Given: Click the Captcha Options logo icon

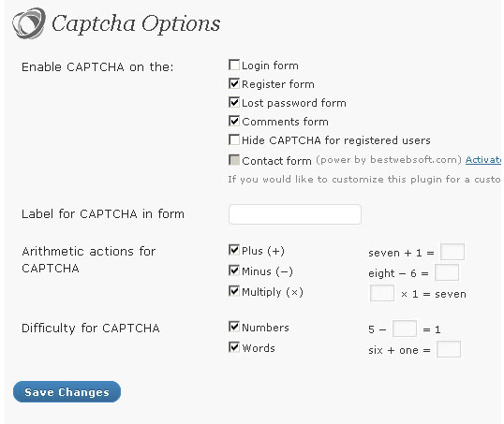Looking at the screenshot, I should coord(29,23).
